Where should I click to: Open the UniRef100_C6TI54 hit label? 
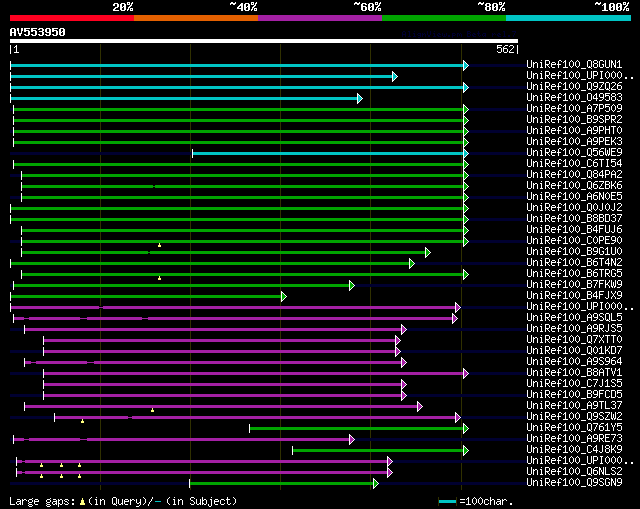(574, 164)
